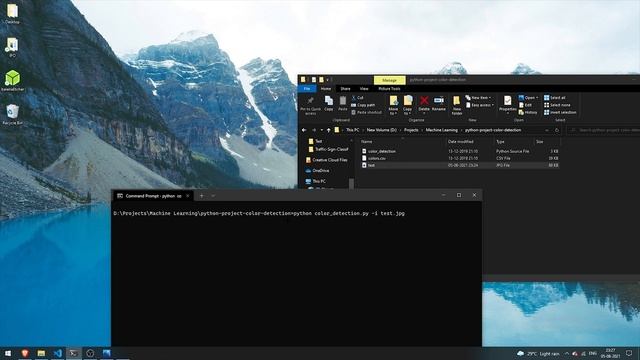Click Edit in the Open group

coord(525,105)
